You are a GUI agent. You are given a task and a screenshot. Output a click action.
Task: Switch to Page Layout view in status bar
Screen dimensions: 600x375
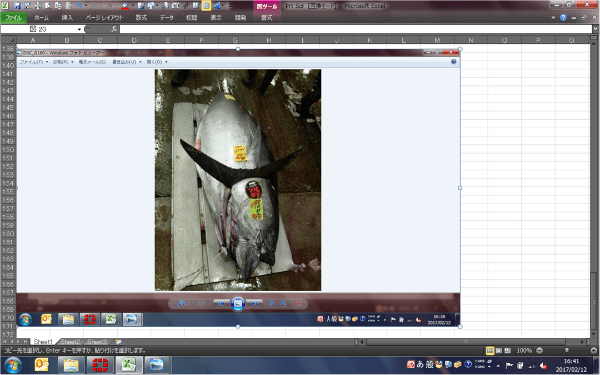(499, 351)
